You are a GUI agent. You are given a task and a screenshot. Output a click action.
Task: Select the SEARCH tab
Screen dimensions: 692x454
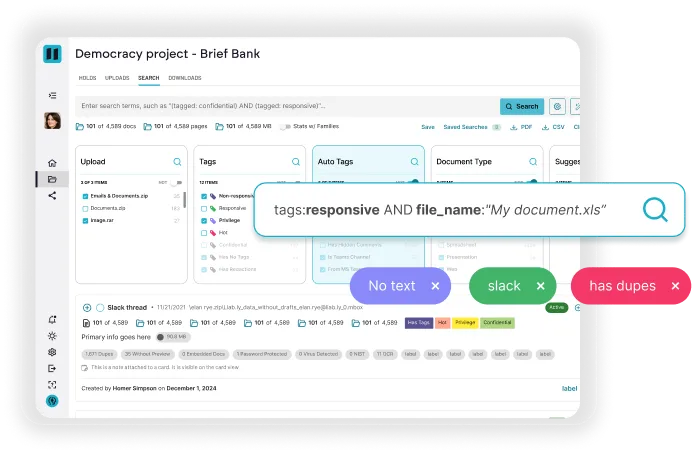[x=149, y=78]
